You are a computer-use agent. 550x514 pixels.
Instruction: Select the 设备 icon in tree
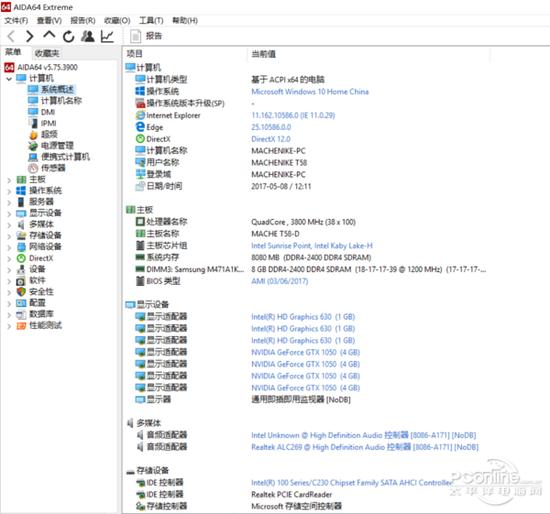(21, 269)
